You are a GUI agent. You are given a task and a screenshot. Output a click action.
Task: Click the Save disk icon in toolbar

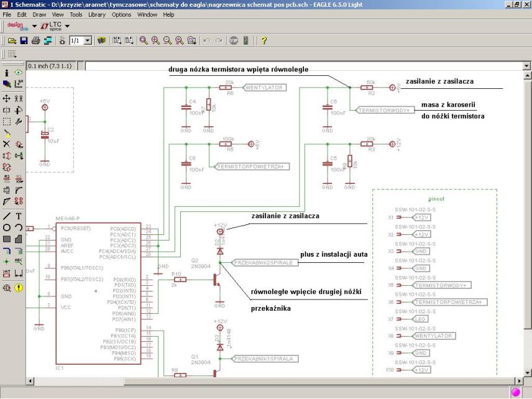pos(24,40)
